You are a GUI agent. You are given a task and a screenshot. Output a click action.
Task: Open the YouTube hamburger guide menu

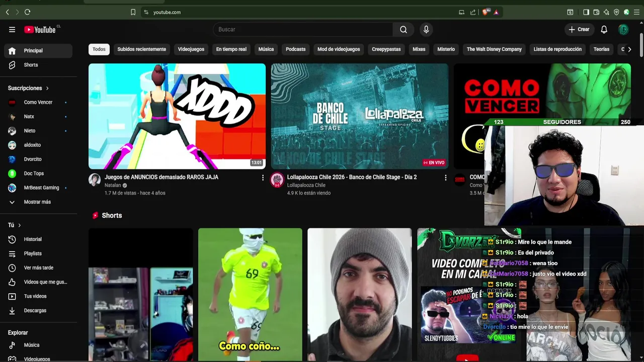pyautogui.click(x=12, y=30)
